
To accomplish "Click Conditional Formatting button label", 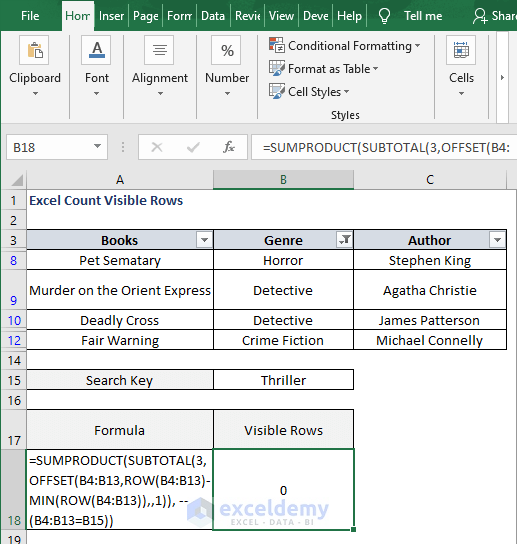I will pos(350,45).
